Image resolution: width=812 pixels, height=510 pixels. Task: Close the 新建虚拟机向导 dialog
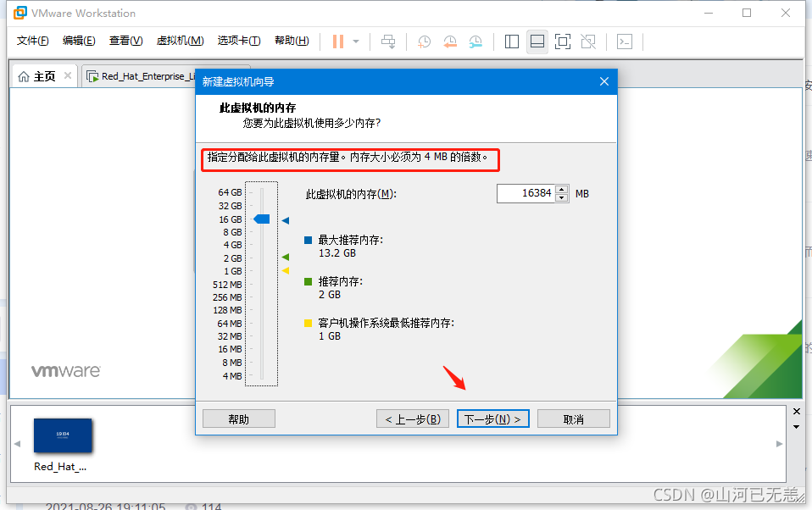603,81
